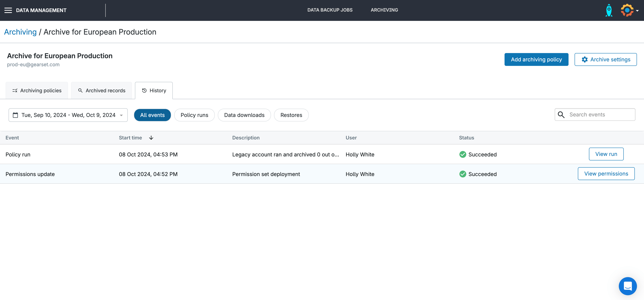This screenshot has width=644, height=300.
Task: Open the hamburger navigation menu
Action: pyautogui.click(x=8, y=10)
